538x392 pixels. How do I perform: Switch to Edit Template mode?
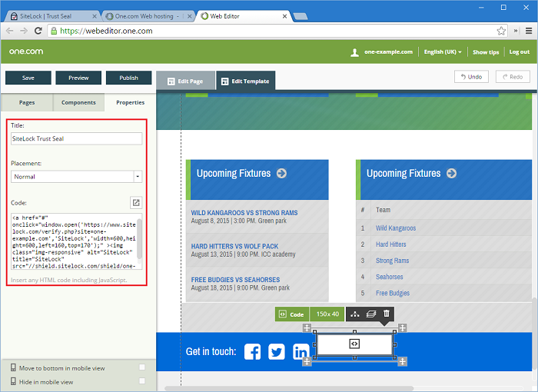(245, 81)
